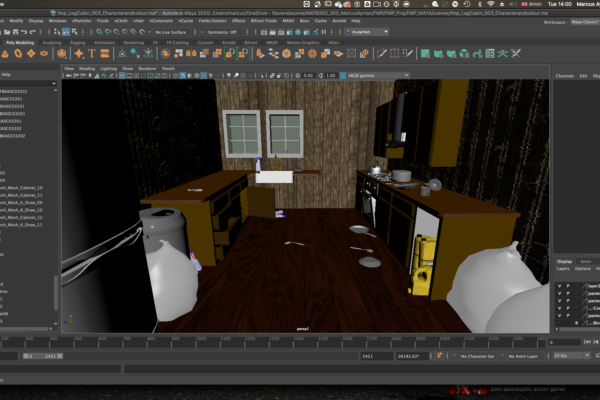Toggle smooth shade all in viewport toolbar
The image size is (600, 400).
tap(183, 76)
